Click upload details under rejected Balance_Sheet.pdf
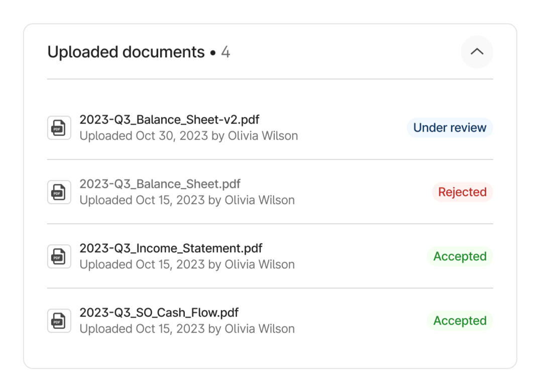The width and height of the screenshot is (540, 392). 187,200
